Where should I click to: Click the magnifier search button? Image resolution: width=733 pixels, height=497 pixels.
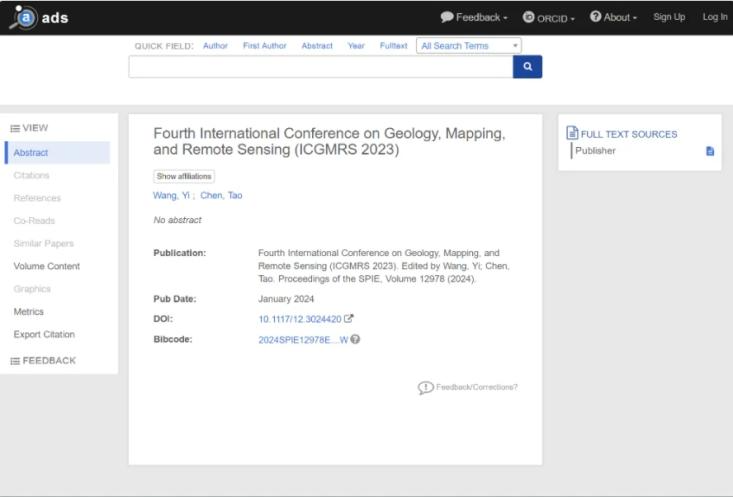527,67
